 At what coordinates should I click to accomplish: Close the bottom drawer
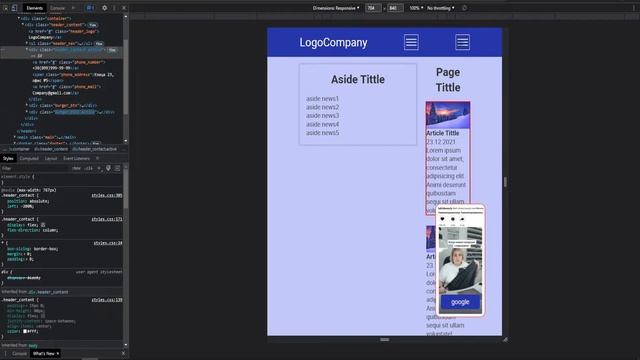(x=123, y=353)
